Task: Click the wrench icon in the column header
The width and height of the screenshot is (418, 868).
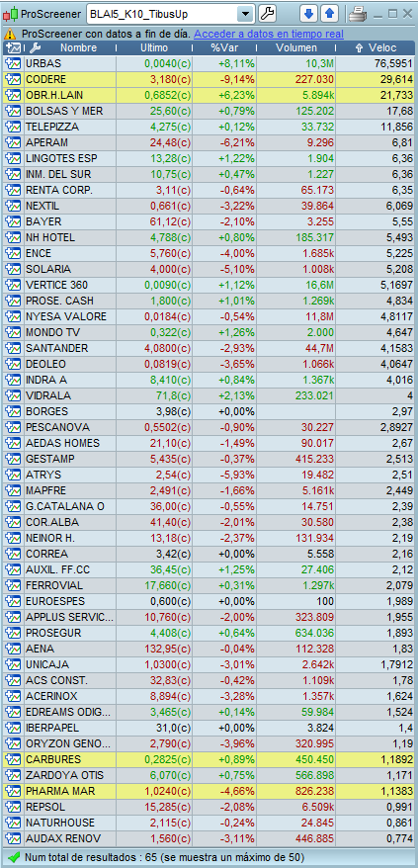Action: [35, 48]
